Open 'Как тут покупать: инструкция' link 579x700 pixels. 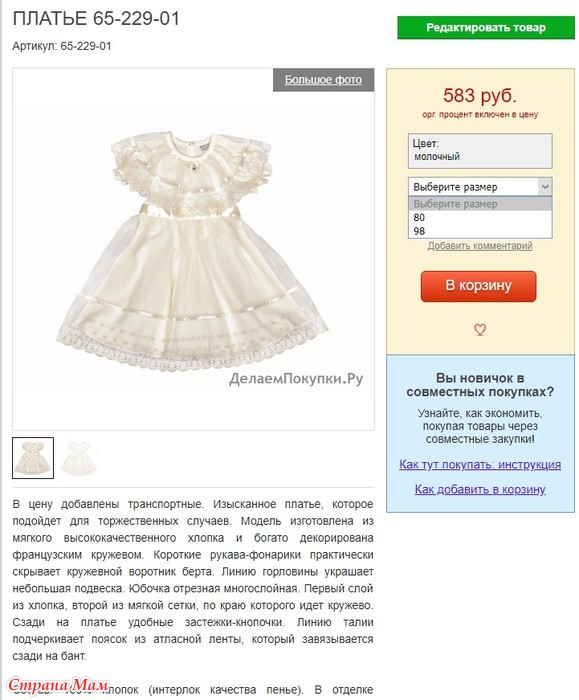[x=480, y=464]
